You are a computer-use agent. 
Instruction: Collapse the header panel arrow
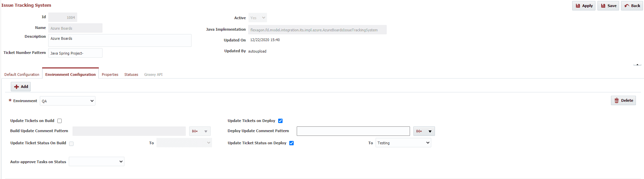pyautogui.click(x=637, y=64)
